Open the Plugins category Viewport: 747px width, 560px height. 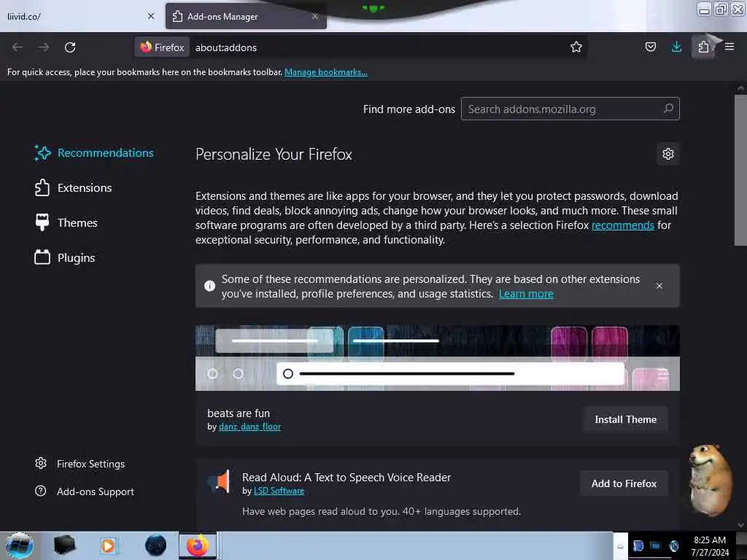click(x=65, y=257)
